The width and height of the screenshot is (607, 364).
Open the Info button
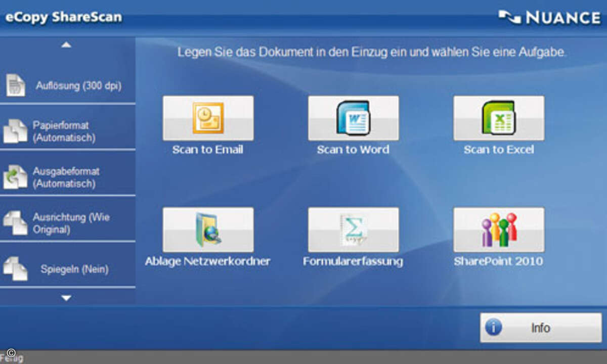coord(541,328)
